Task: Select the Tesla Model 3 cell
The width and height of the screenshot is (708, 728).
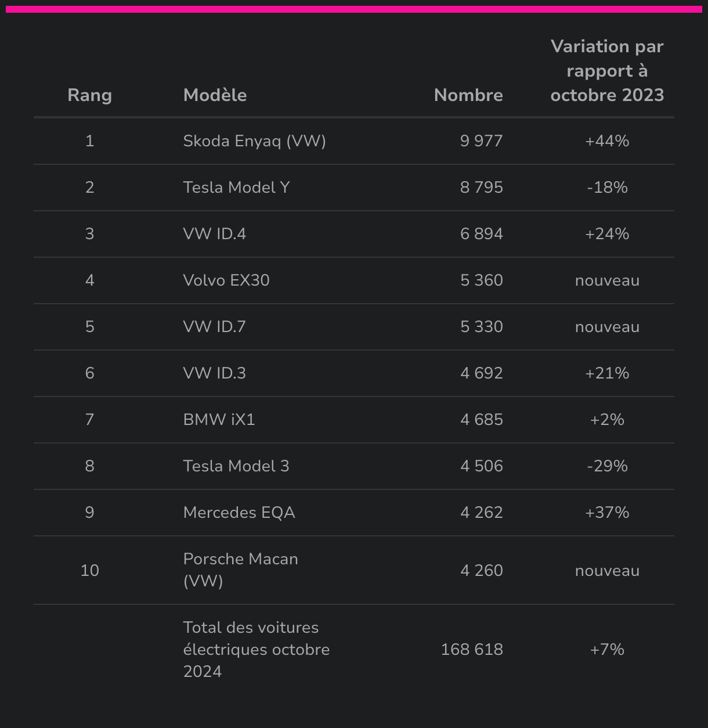Action: pos(236,466)
